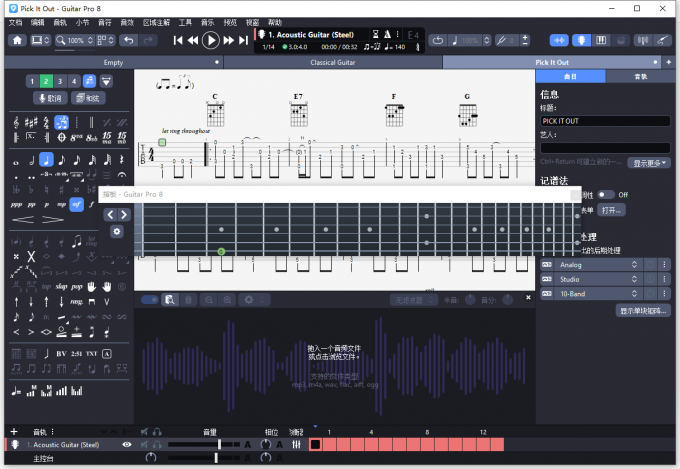680x469 pixels.
Task: Toggle the notation Off switch
Action: tap(605, 195)
